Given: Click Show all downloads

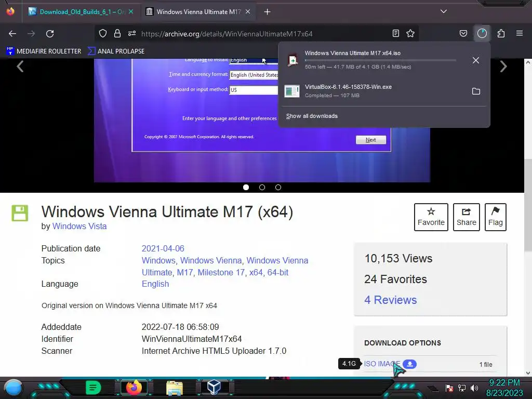Looking at the screenshot, I should (x=312, y=116).
